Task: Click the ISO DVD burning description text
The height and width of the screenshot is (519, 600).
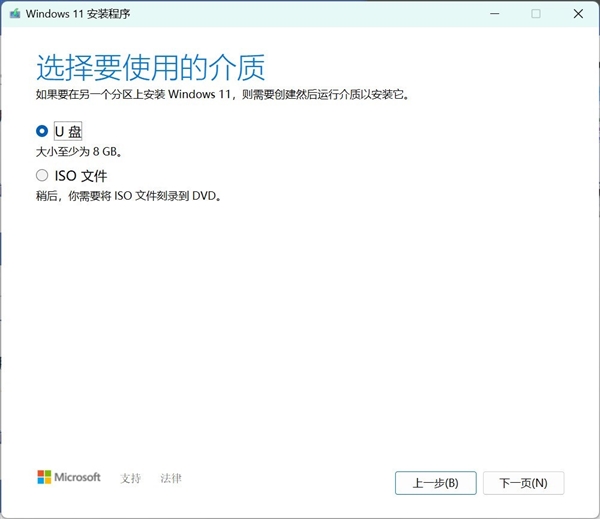Action: pyautogui.click(x=127, y=197)
